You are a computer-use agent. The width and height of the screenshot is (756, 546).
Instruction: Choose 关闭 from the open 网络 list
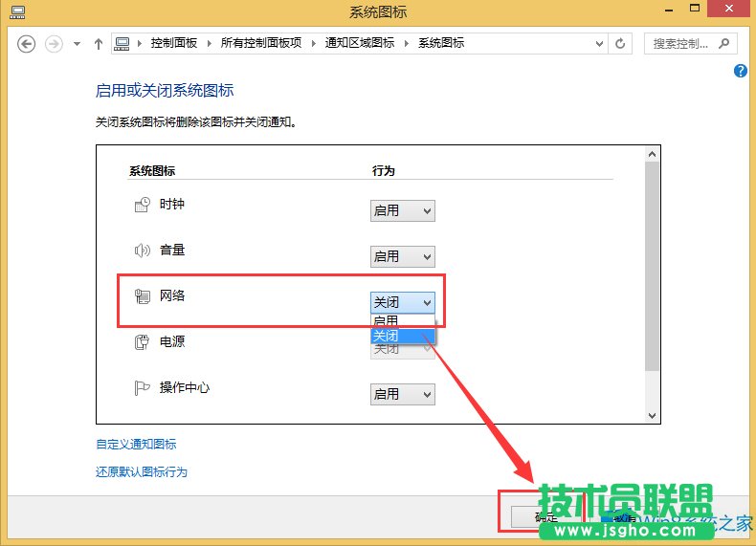click(403, 336)
